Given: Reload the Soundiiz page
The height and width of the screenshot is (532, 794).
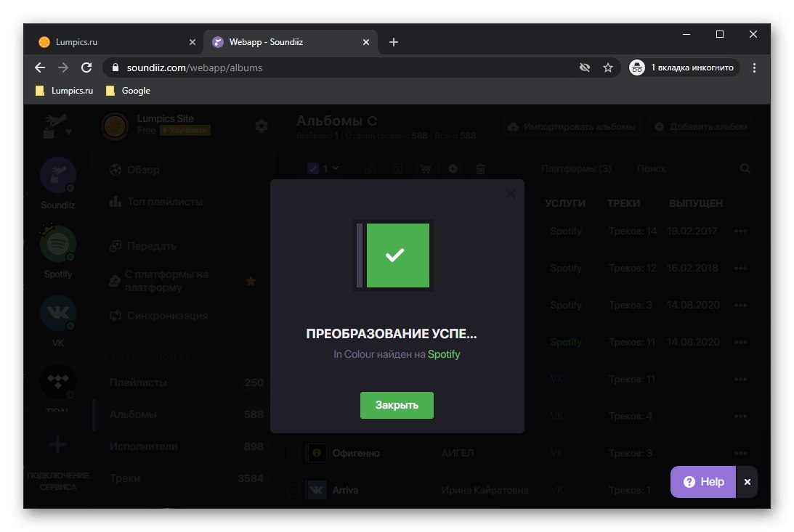Looking at the screenshot, I should [86, 67].
